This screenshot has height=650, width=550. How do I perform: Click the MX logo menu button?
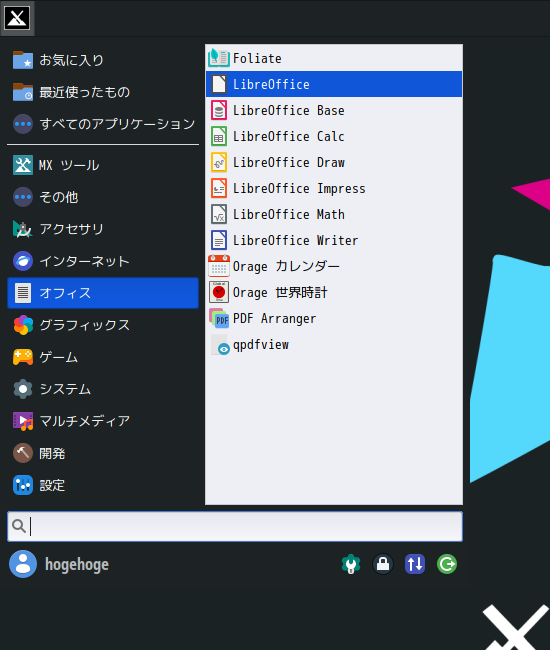click(17, 18)
